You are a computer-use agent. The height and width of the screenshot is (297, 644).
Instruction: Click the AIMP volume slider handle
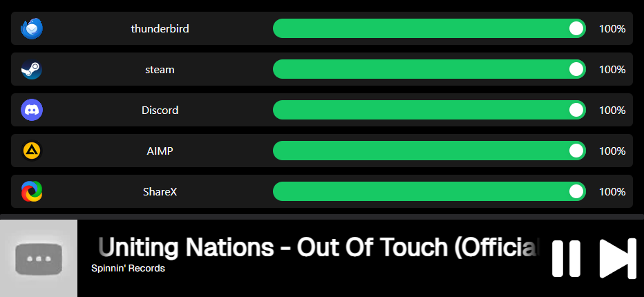click(576, 151)
